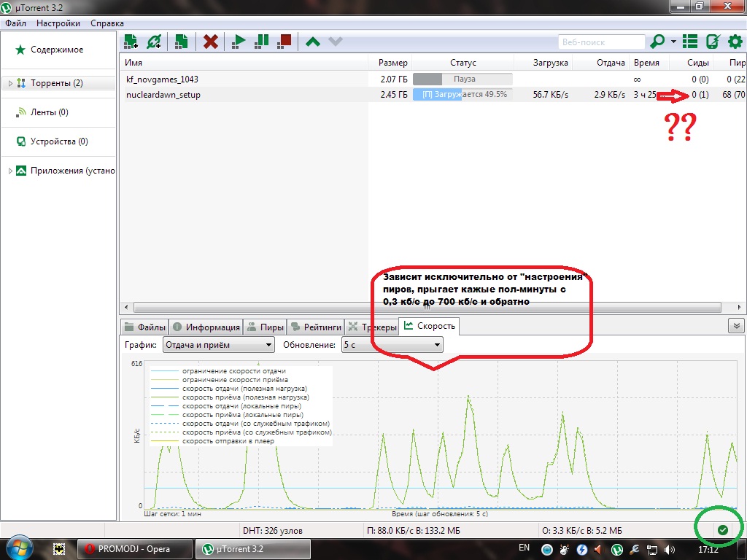This screenshot has height=560, width=747.
Task: Click the Загружается 49.5% progress bar
Action: [462, 95]
